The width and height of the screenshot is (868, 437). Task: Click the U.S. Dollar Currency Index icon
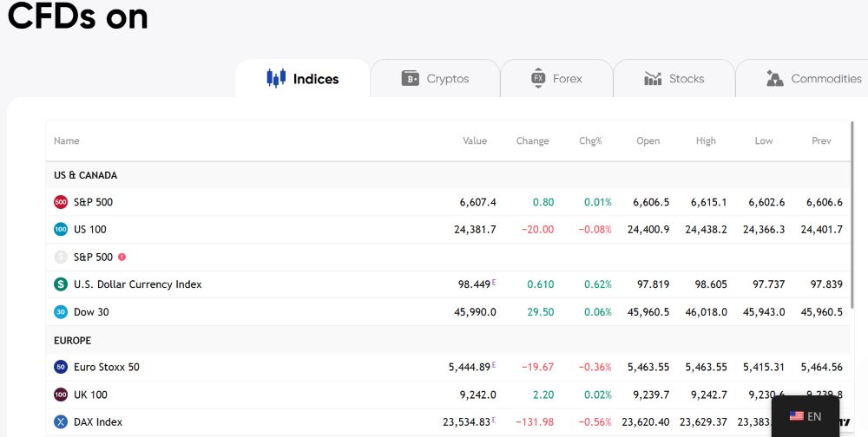[61, 284]
